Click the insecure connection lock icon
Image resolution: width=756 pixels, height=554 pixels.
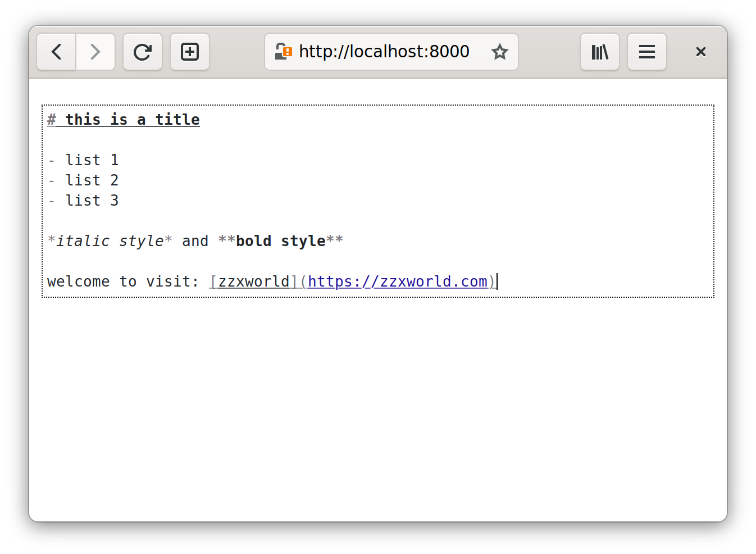(x=283, y=52)
